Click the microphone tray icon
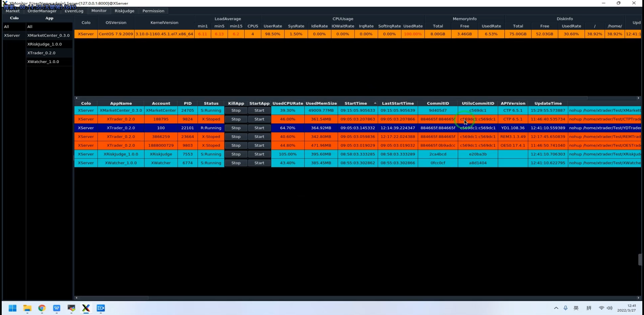Viewport: 644px width, 315px height. 566,308
